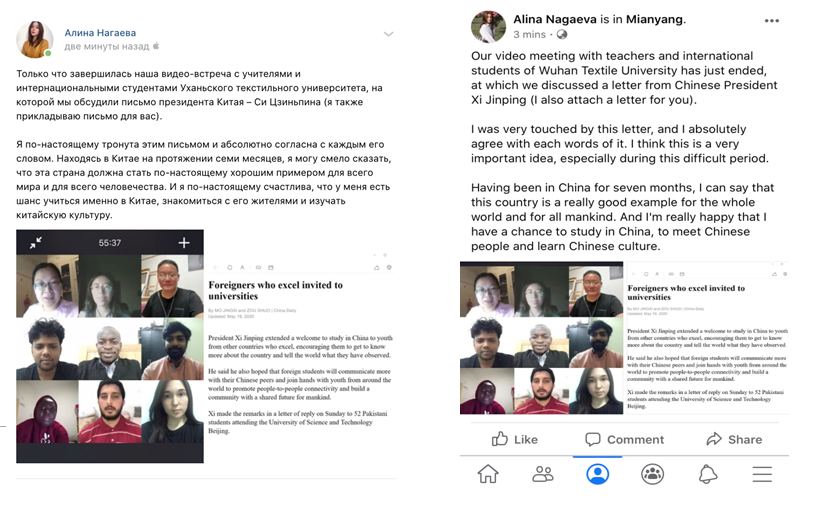Click the Comment button
This screenshot has width=827, height=513.
pos(624,439)
